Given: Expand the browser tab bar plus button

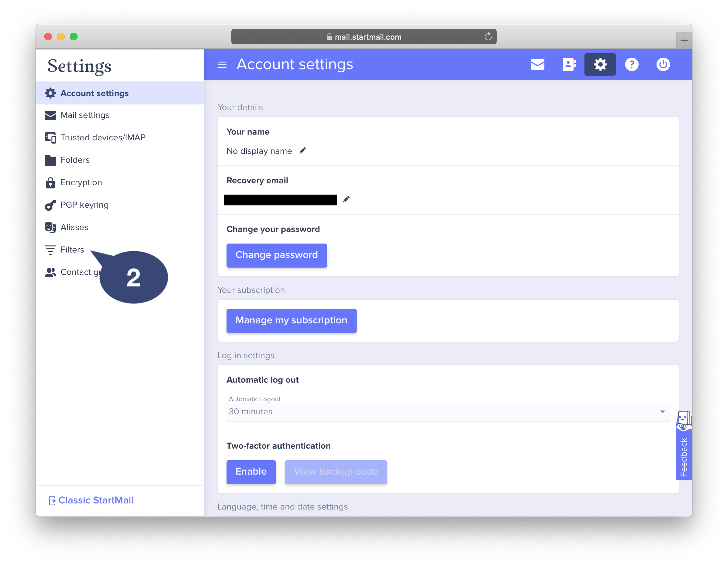Looking at the screenshot, I should pos(684,40).
